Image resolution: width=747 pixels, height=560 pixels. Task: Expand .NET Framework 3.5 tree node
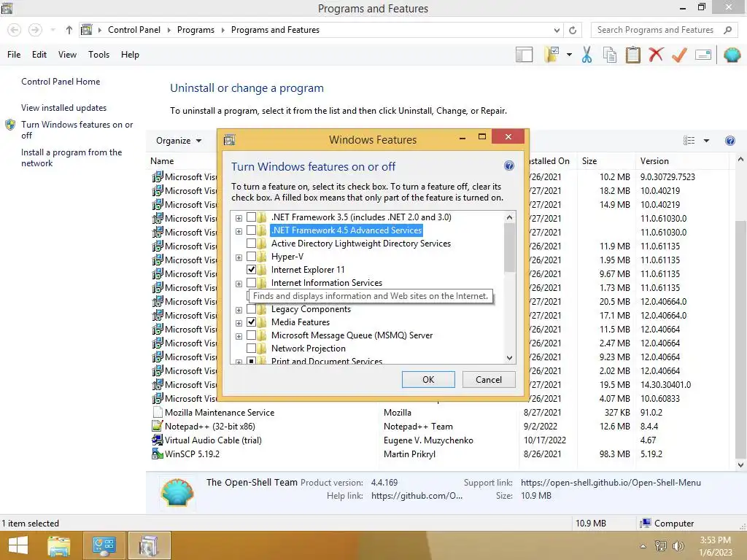point(239,218)
